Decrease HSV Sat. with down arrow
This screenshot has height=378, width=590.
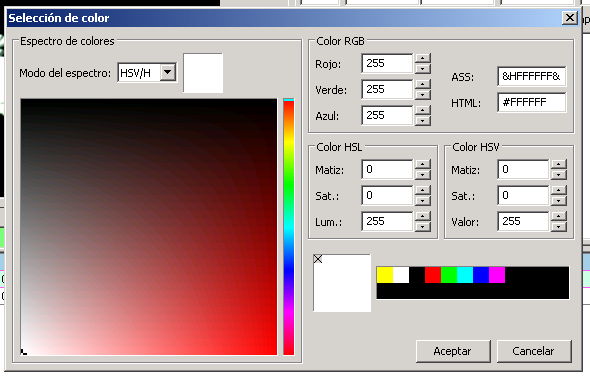tap(558, 200)
